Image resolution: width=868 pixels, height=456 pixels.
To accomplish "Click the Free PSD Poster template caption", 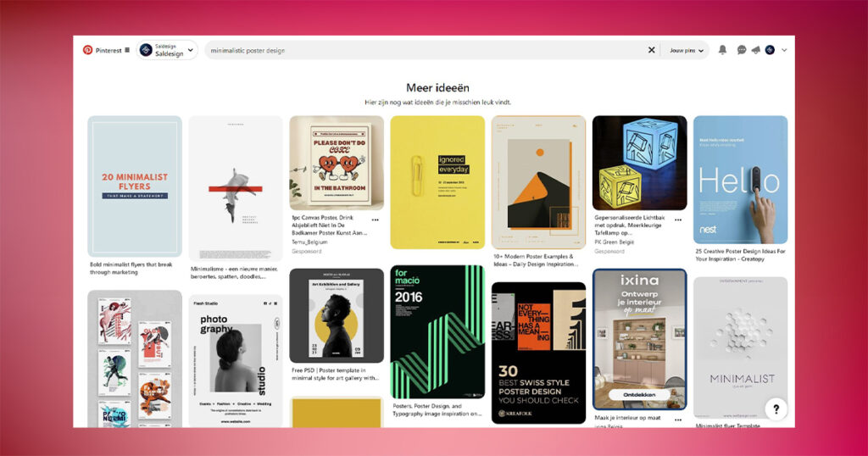I will coord(336,374).
